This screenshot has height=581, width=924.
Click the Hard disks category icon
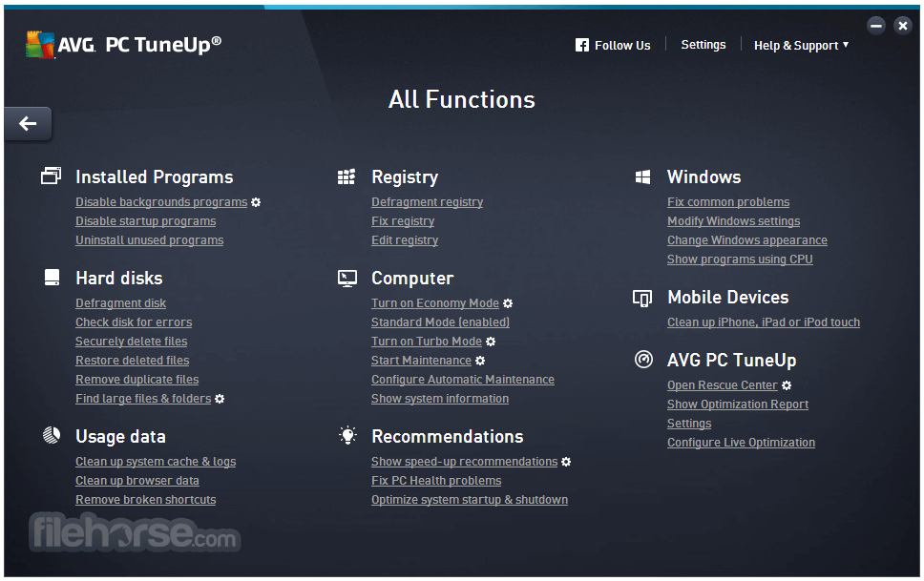52,278
